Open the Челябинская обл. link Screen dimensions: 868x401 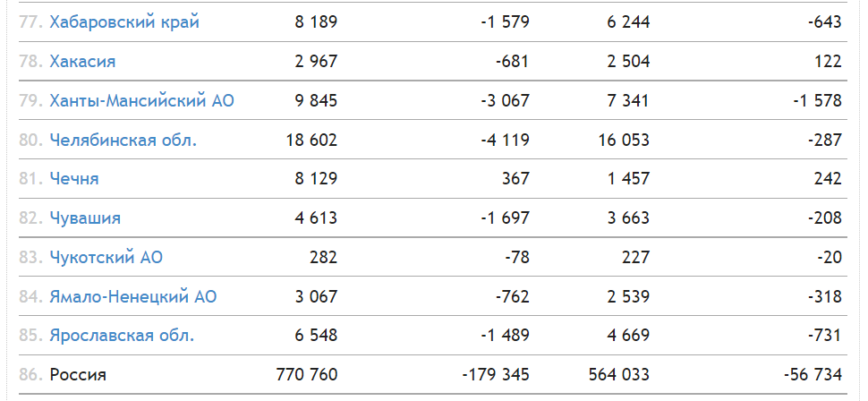pos(123,141)
